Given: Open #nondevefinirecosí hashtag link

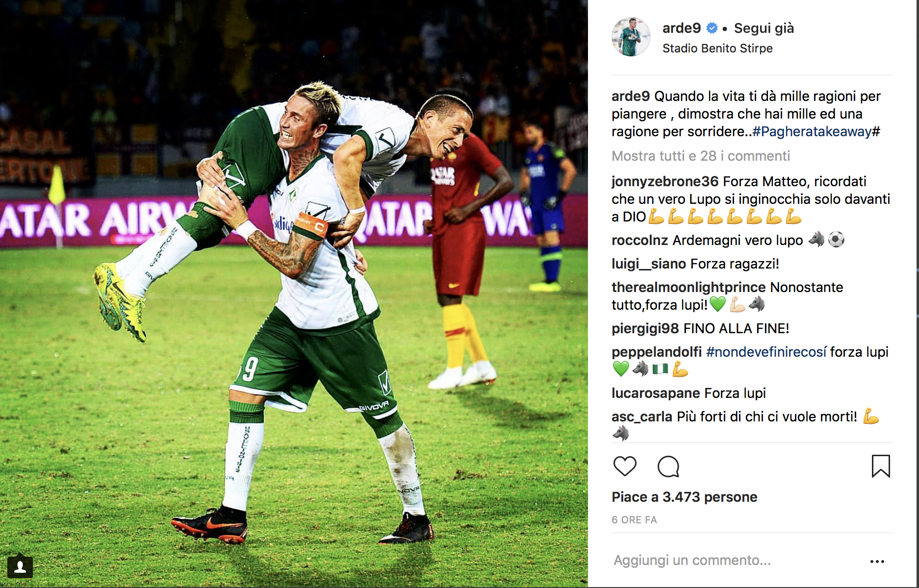Looking at the screenshot, I should [766, 352].
